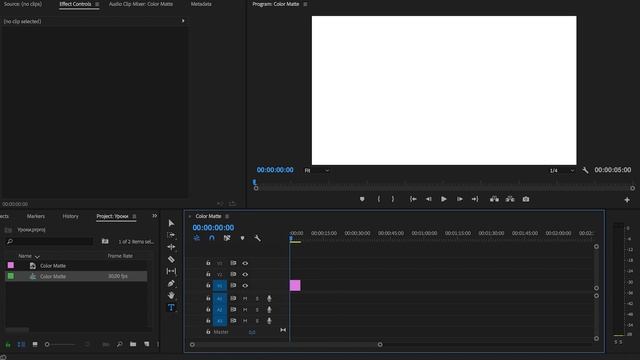Select the Ripple Edit tool
Screen dimensions: 640x360
click(x=171, y=247)
